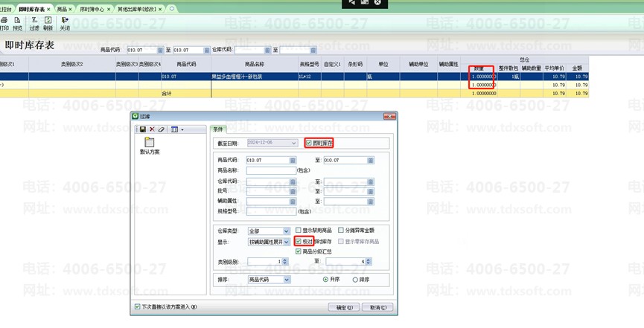Click the 取消 button in filter dialog
This screenshot has width=644, height=328.
pyautogui.click(x=377, y=307)
